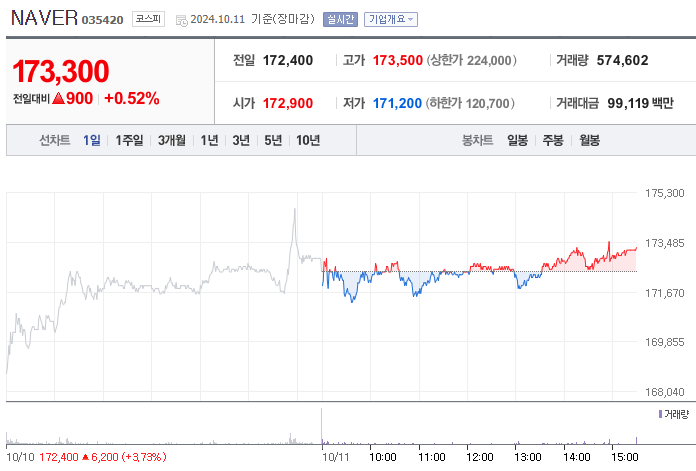This screenshot has height=471, width=696.
Task: Click the 실시간 real-time button
Action: [x=340, y=20]
